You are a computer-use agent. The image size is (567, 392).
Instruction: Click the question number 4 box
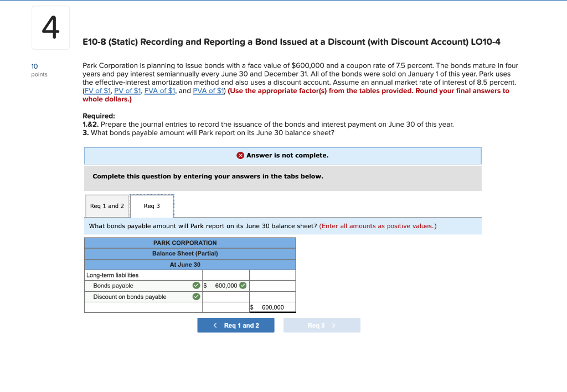(50, 27)
